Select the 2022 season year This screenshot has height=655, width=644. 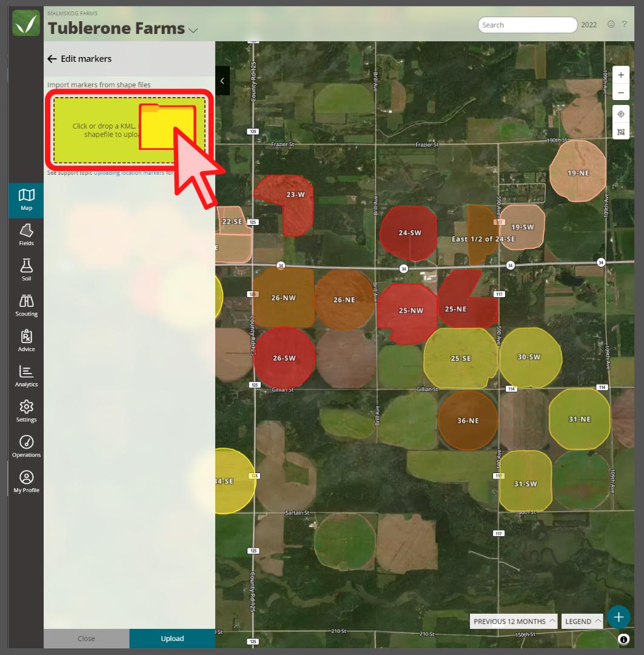(589, 25)
